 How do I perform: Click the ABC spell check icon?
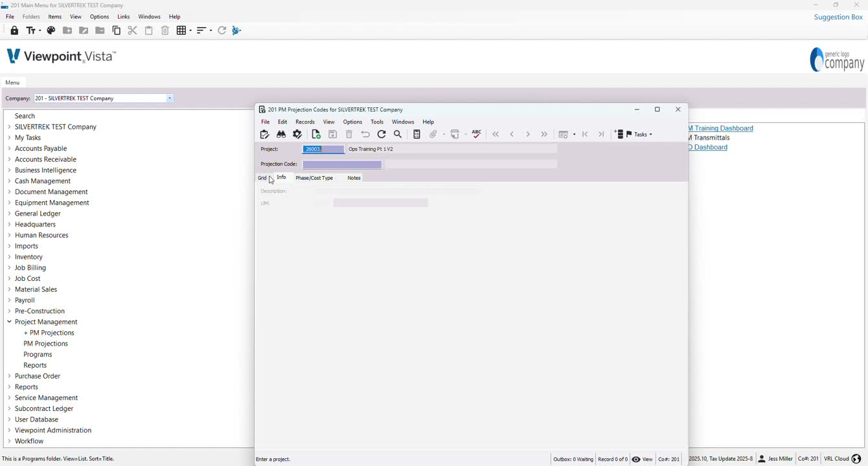coord(477,134)
